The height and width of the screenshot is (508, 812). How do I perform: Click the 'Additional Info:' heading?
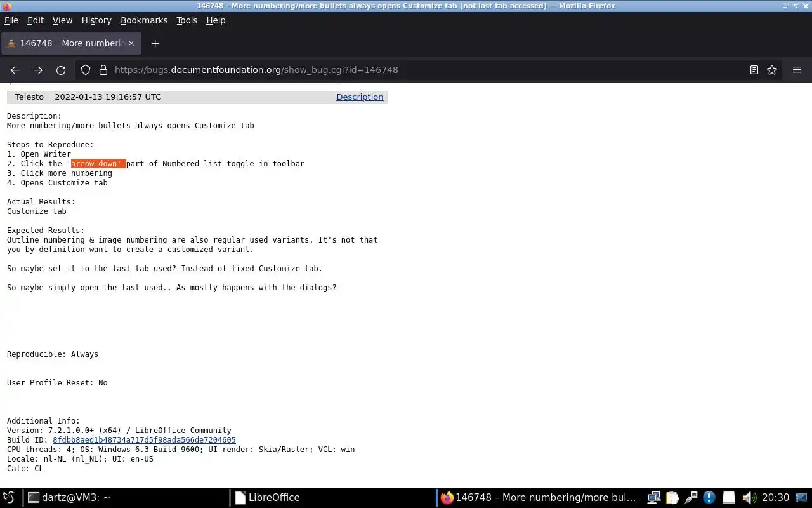(44, 421)
